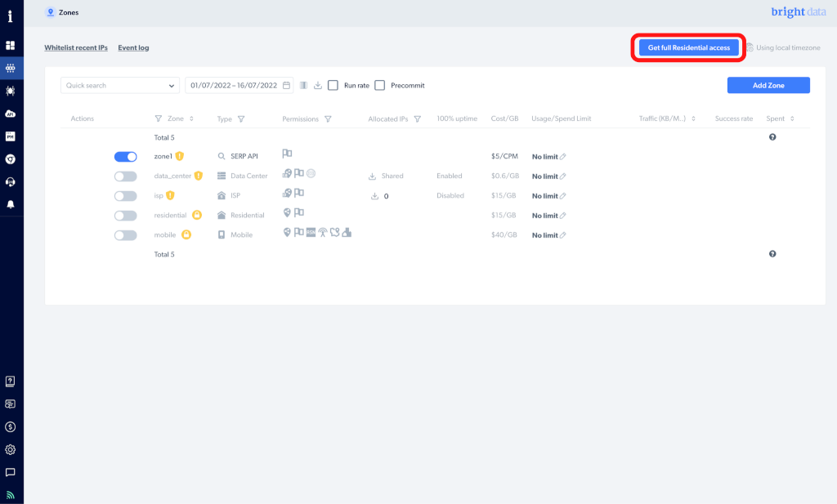Click the notifications bell in the sidebar

point(11,204)
